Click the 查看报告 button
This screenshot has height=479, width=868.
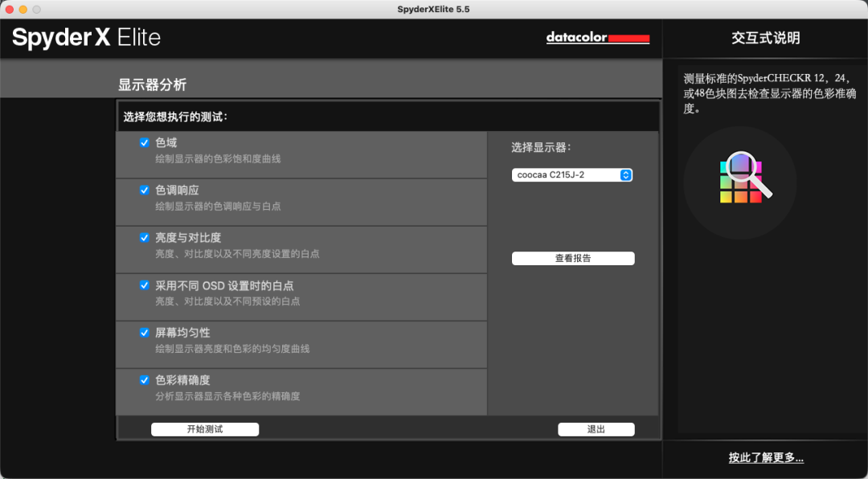click(x=573, y=259)
